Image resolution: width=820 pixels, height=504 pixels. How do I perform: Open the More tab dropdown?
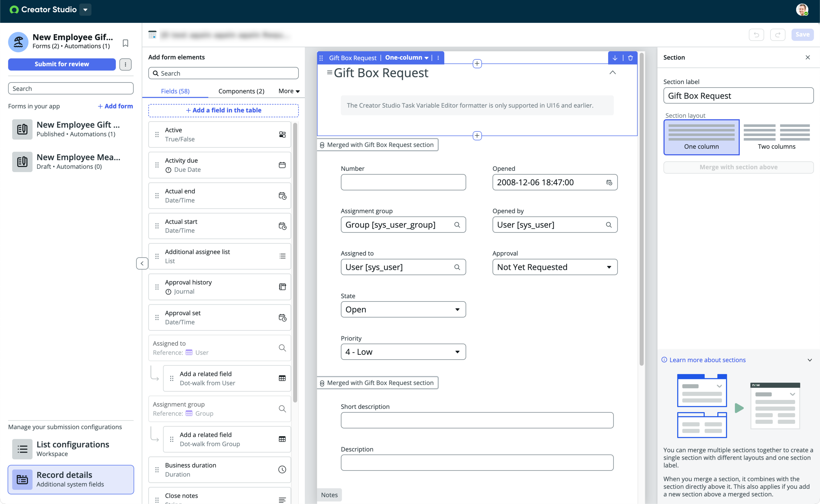(289, 91)
